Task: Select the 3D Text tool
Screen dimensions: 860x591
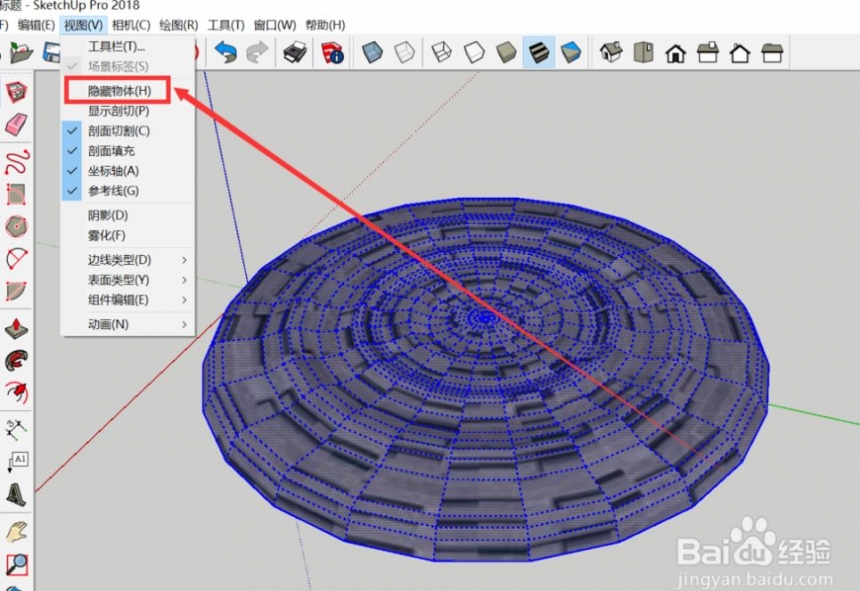Action: 16,494
